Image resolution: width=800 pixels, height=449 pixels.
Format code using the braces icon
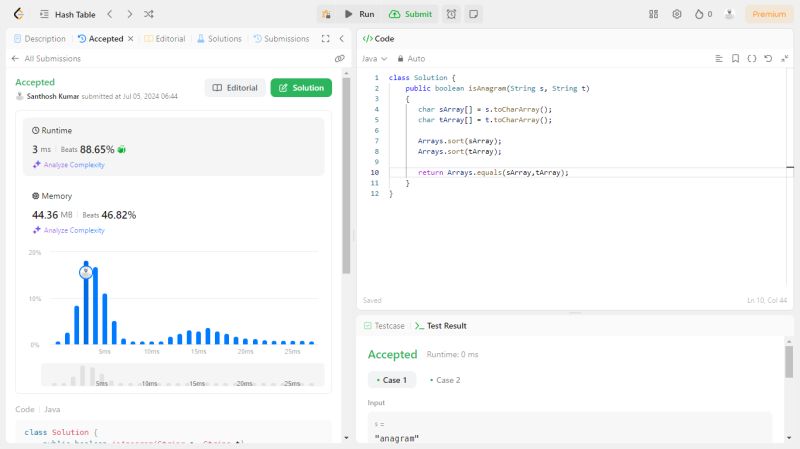point(752,59)
